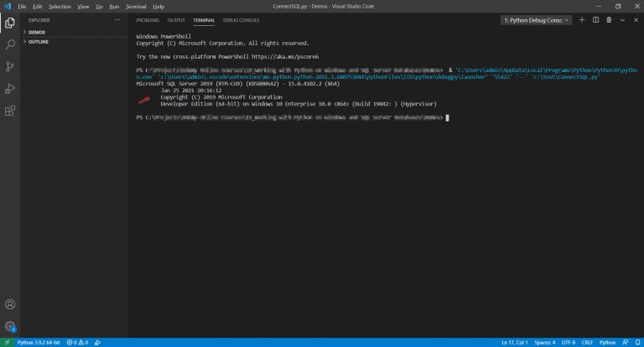Click Python 3.9.2 64-bit interpreter selector
The width and height of the screenshot is (644, 347).
(39, 343)
